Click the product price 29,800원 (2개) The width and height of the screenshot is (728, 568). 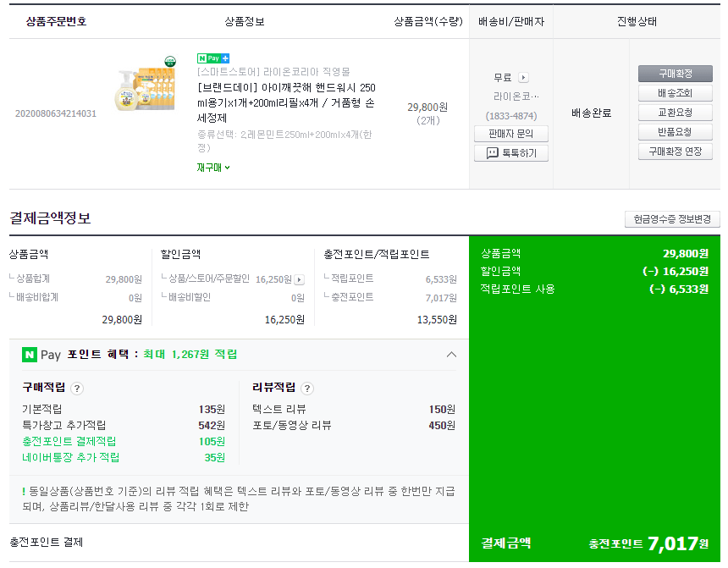click(427, 113)
